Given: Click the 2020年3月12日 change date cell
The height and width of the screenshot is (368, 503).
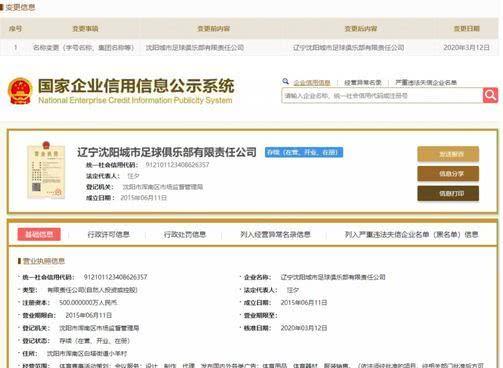Looking at the screenshot, I should [466, 48].
